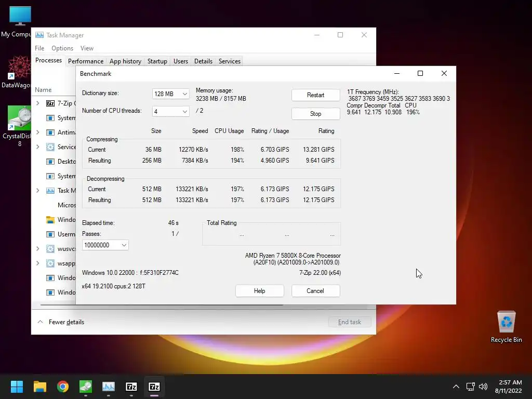The image size is (532, 399).
Task: Expand the 7-Zip process row
Action: 37,103
